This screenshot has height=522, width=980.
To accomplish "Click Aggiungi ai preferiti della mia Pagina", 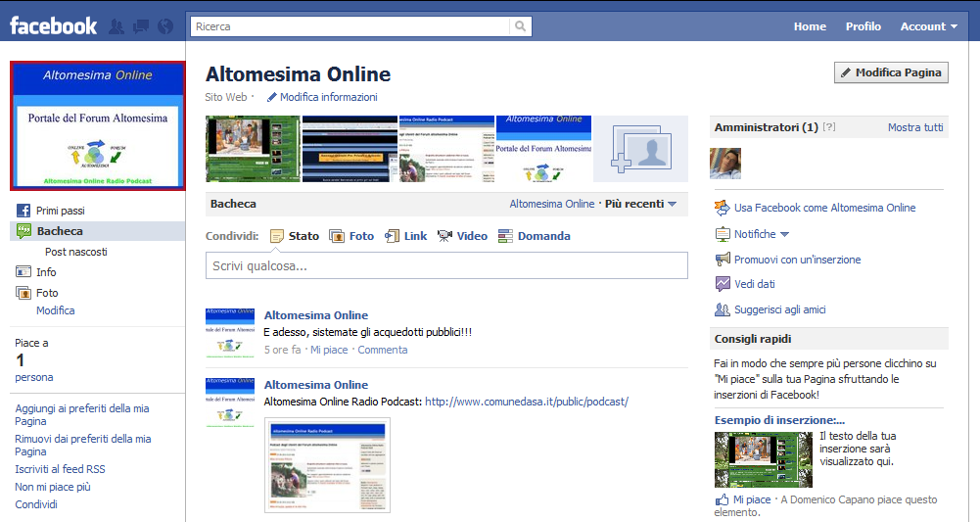I will [82, 414].
